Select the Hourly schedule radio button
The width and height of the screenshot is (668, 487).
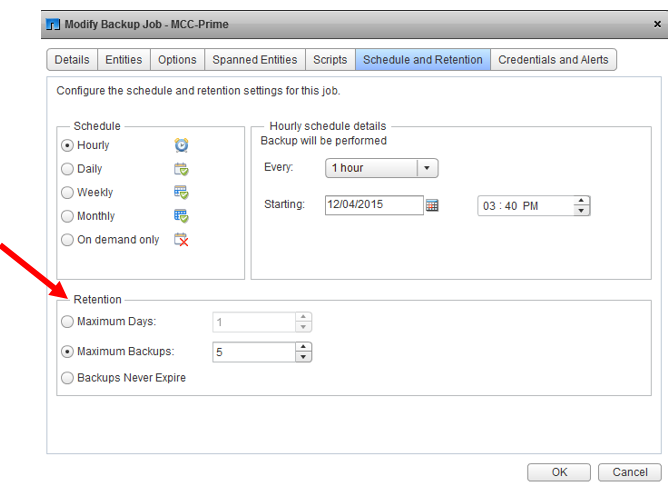pos(67,145)
